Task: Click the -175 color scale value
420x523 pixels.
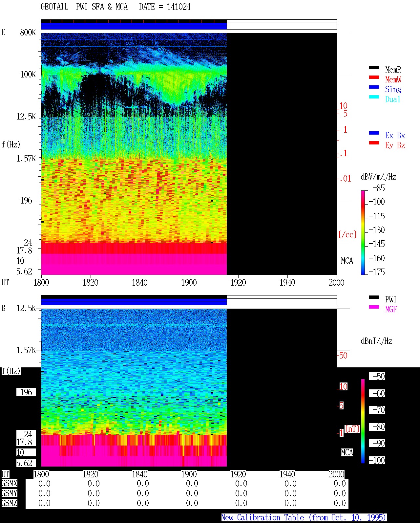Action: click(377, 272)
